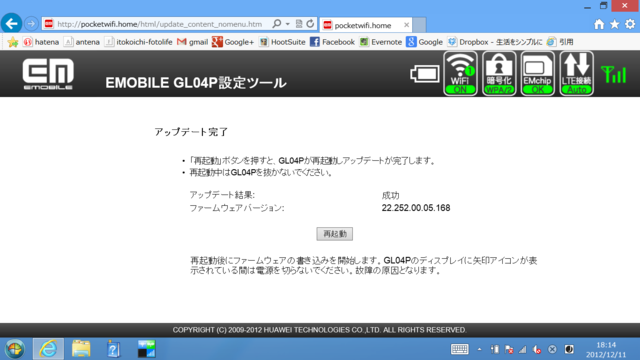
Task: Click the EMOBILE GL04P設定ツール title
Action: click(x=196, y=83)
